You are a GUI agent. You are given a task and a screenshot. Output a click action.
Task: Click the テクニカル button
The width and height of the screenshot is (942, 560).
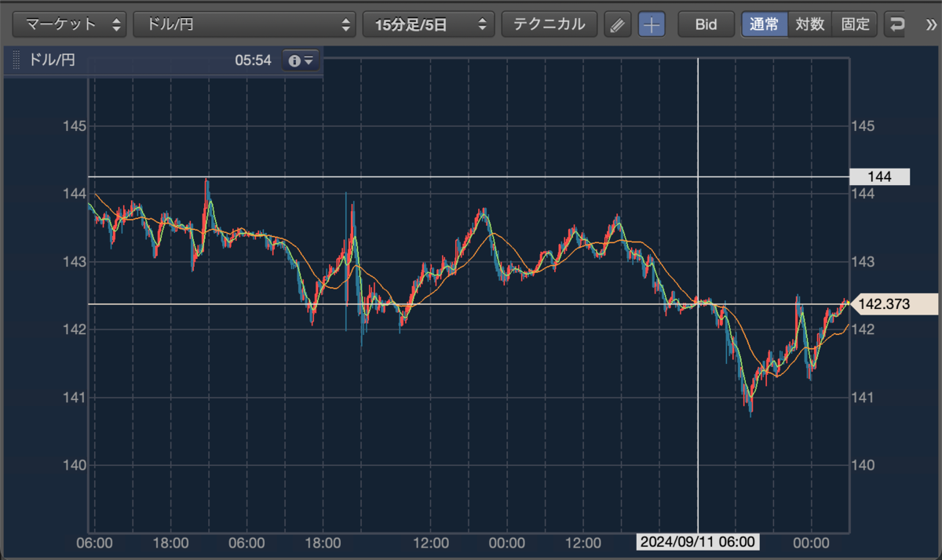549,24
